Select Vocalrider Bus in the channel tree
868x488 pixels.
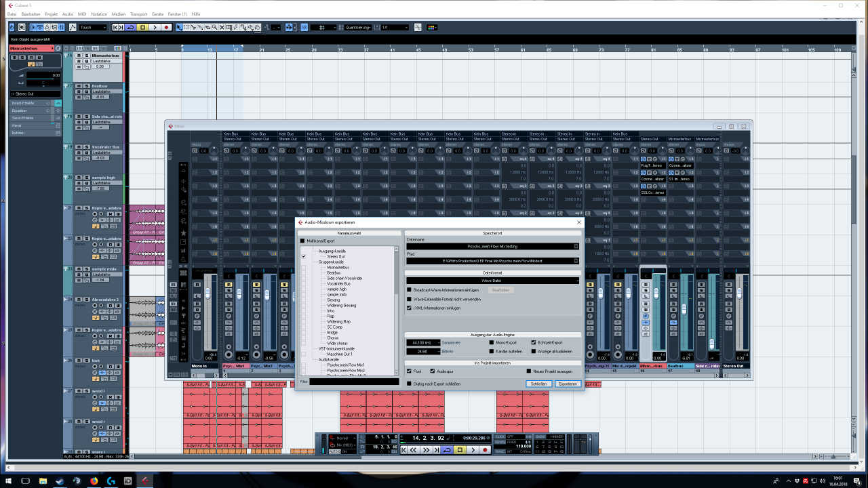339,283
